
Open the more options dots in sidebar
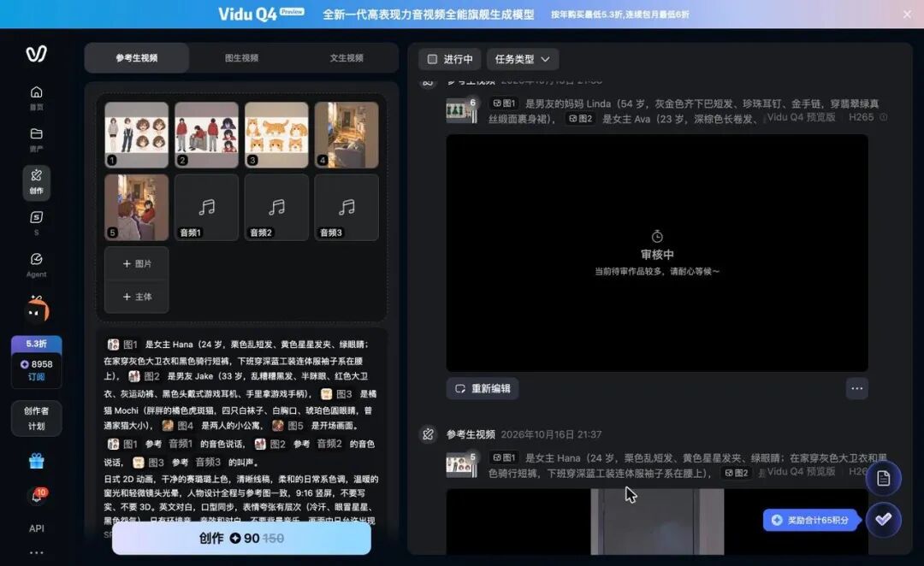pyautogui.click(x=36, y=552)
